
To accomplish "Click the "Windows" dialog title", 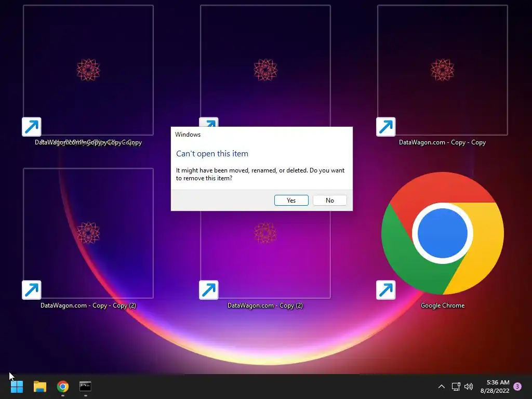I will 188,135.
